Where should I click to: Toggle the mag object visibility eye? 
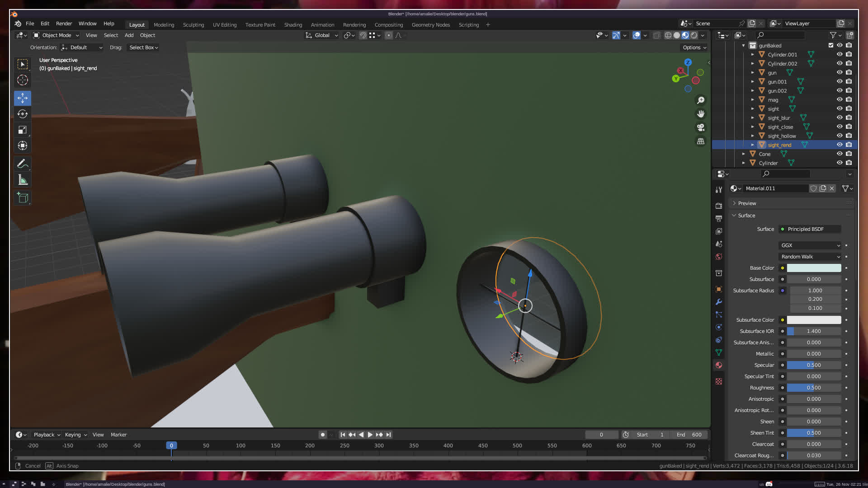840,99
